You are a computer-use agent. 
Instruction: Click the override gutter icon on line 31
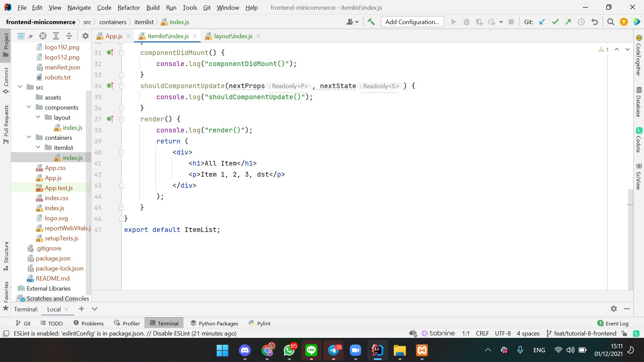[110, 53]
